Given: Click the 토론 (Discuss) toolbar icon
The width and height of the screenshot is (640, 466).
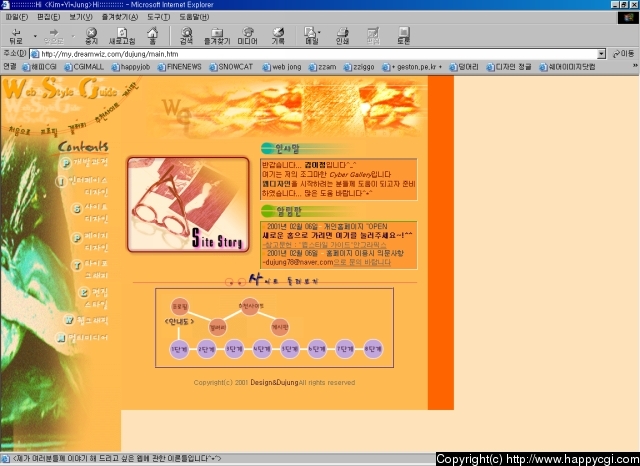Looking at the screenshot, I should click(x=403, y=36).
